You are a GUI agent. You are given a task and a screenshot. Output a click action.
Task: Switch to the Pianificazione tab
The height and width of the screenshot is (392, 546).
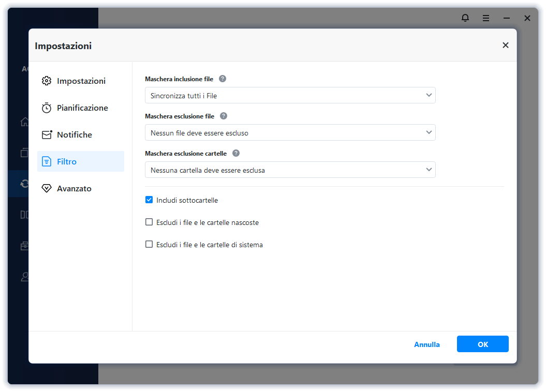82,108
